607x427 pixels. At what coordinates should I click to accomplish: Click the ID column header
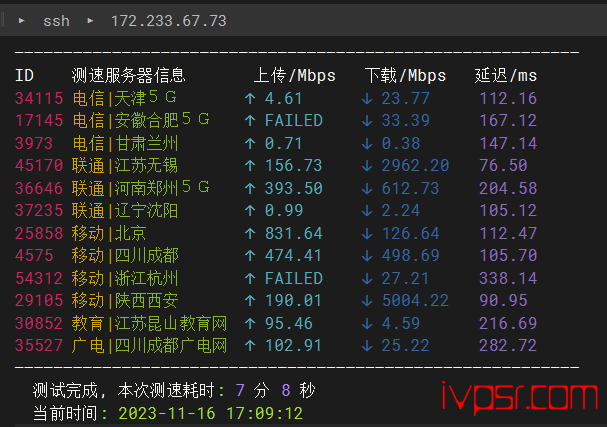pos(24,75)
